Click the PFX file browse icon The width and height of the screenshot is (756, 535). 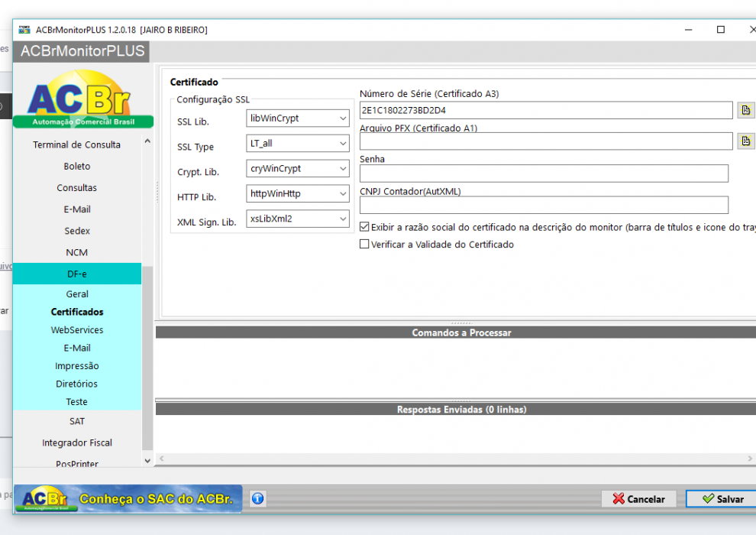[x=746, y=141]
